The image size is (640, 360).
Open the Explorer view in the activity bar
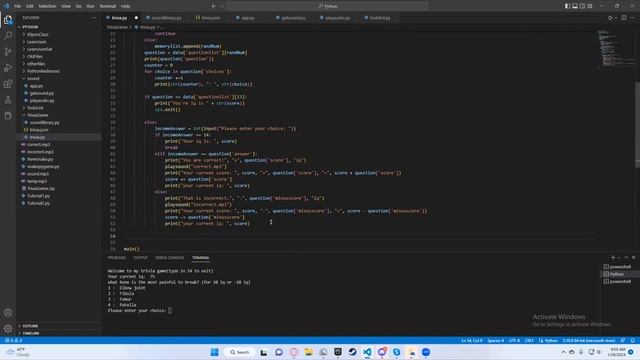[x=8, y=20]
